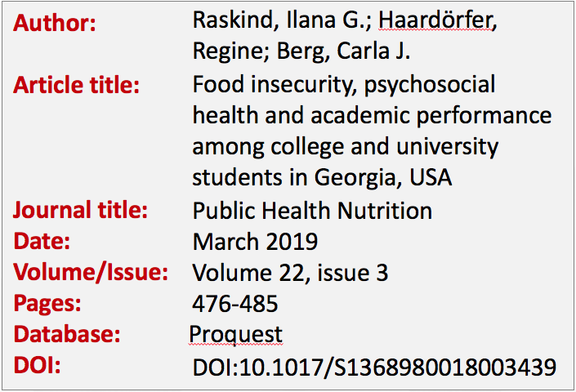The width and height of the screenshot is (576, 392).
Task: Click the date value March 2019
Action: [255, 242]
